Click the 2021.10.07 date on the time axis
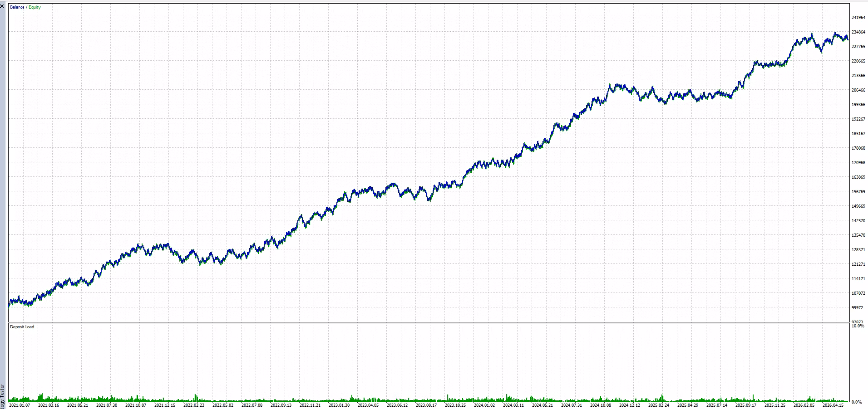 136,406
